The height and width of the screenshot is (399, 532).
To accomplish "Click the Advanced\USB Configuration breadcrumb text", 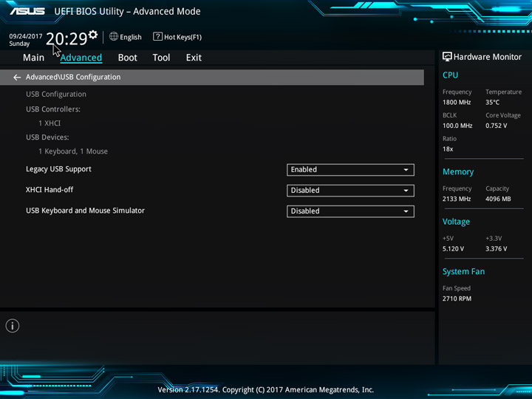I will [x=73, y=77].
